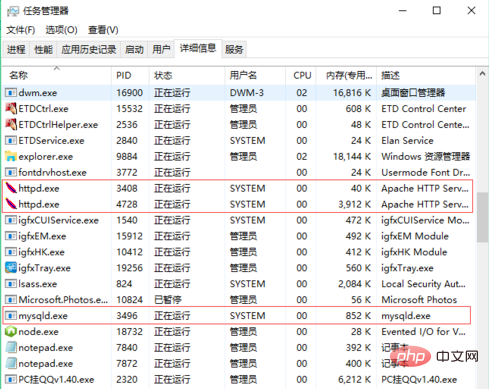Click PID 19256 of igfxTray.exe
Image resolution: width=489 pixels, height=389 pixels.
[129, 268]
